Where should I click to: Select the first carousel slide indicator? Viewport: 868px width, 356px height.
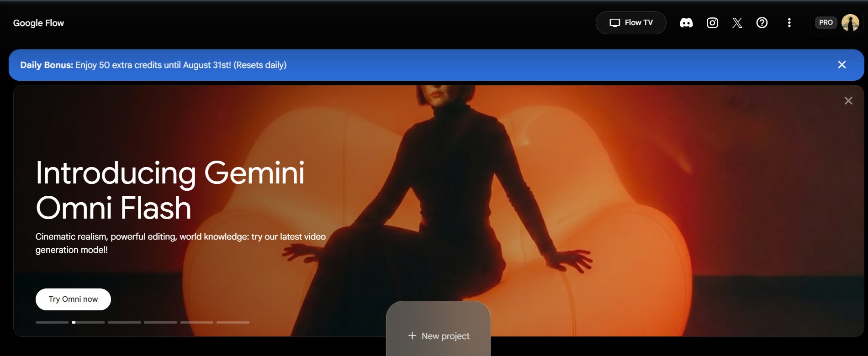(x=52, y=322)
